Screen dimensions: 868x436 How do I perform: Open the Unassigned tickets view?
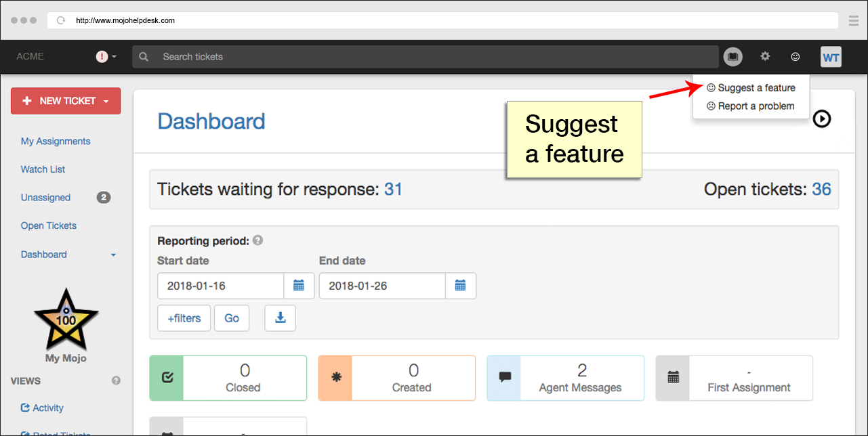tap(45, 197)
